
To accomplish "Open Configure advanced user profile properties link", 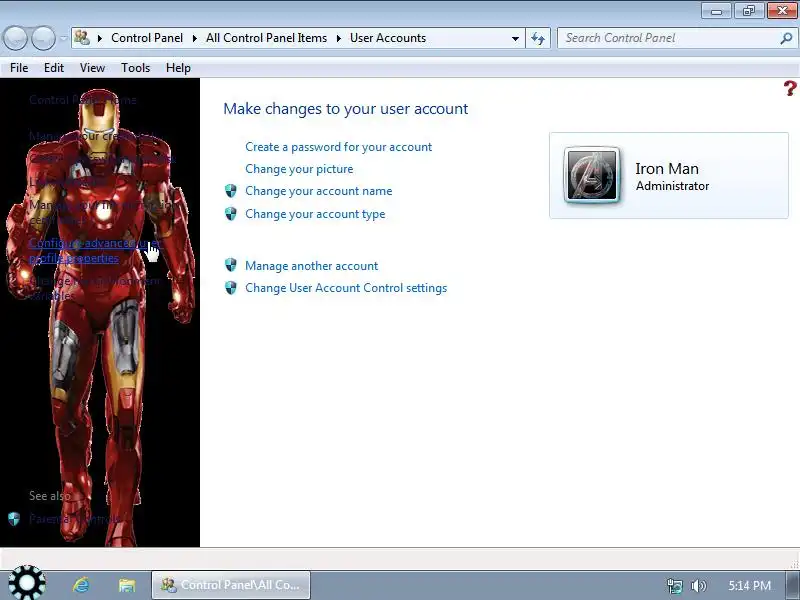I will [94, 251].
